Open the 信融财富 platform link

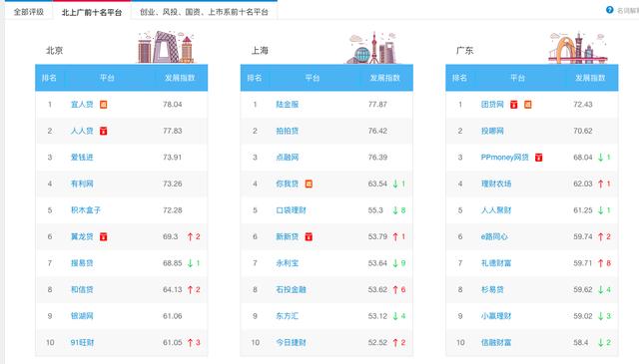point(496,342)
